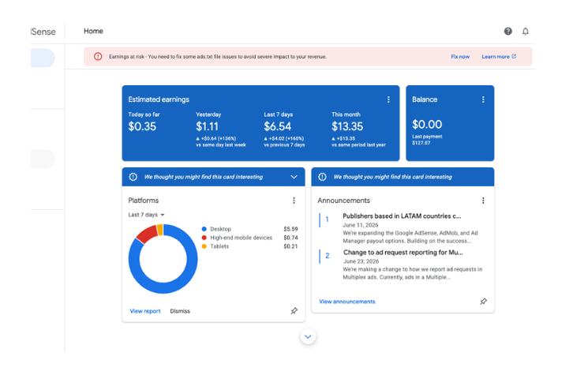Click the High-end mobile devices $0.74 amount
The width and height of the screenshot is (588, 375).
pyautogui.click(x=290, y=238)
